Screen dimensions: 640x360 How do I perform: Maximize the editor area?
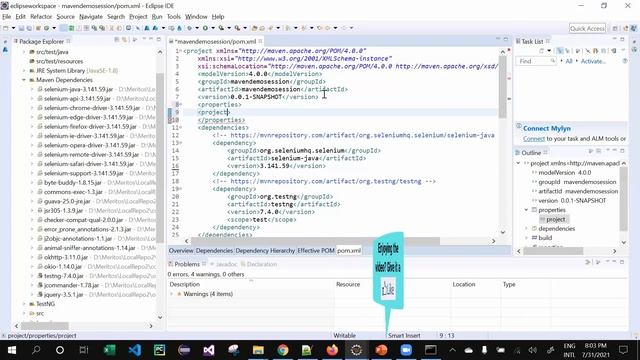[506, 40]
